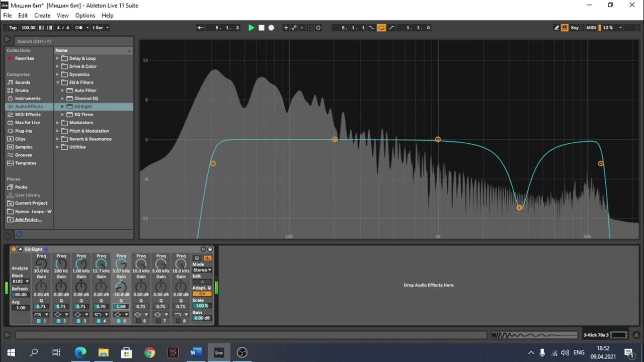Screen dimensions: 644x362
Task: Open the Stereo Mode dropdown
Action: 202,270
